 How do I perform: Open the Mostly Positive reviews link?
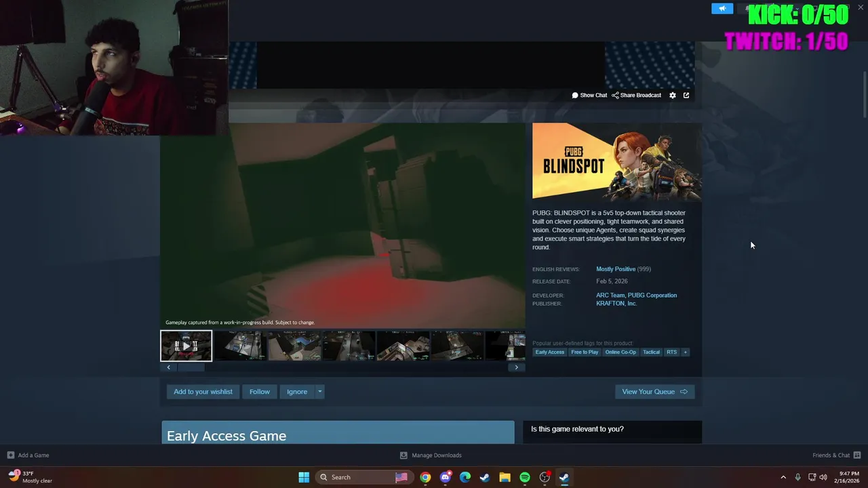[616, 269]
